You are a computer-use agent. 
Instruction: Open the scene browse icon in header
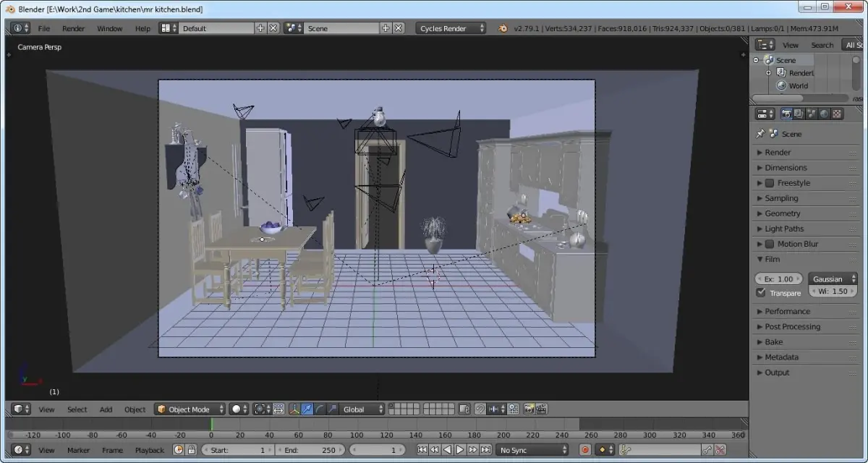[x=294, y=28]
